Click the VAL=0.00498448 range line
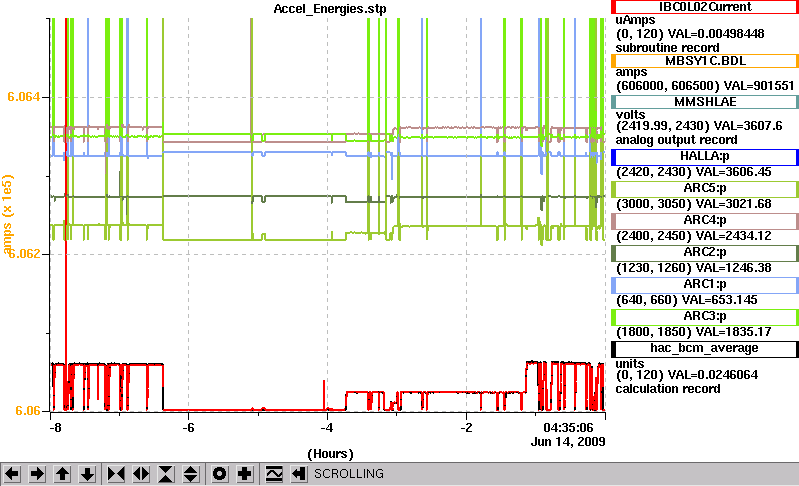Screen dimensions: 799x486 (690, 34)
